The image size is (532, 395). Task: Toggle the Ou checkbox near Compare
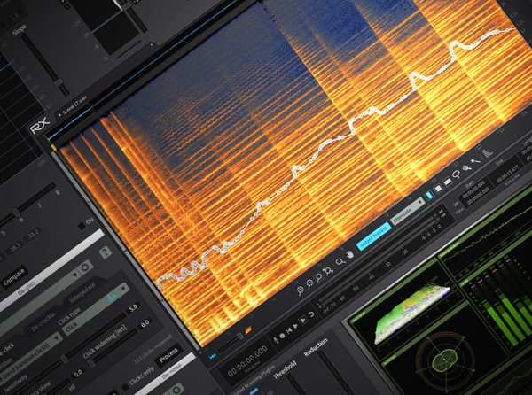click(82, 226)
